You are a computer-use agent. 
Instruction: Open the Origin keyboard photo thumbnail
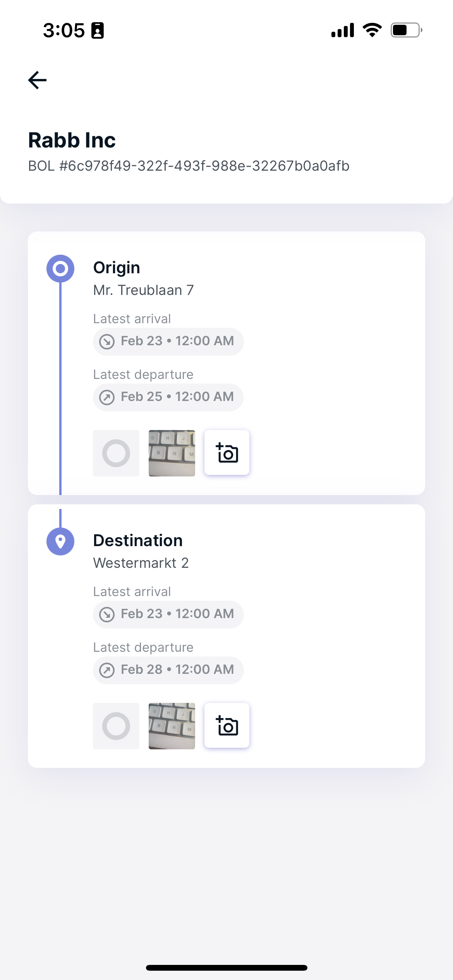[x=172, y=453]
